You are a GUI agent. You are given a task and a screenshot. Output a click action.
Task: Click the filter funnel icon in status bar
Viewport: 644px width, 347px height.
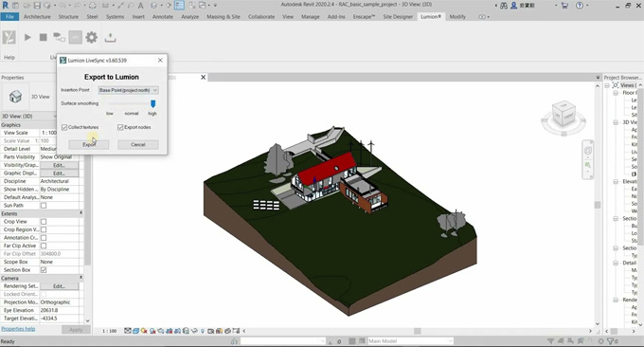(610, 341)
